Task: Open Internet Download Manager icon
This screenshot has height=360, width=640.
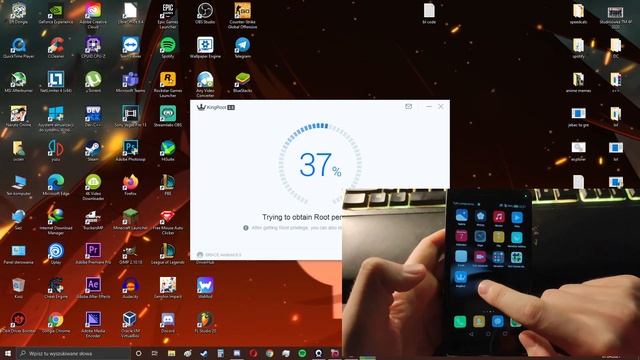Action: [56, 222]
